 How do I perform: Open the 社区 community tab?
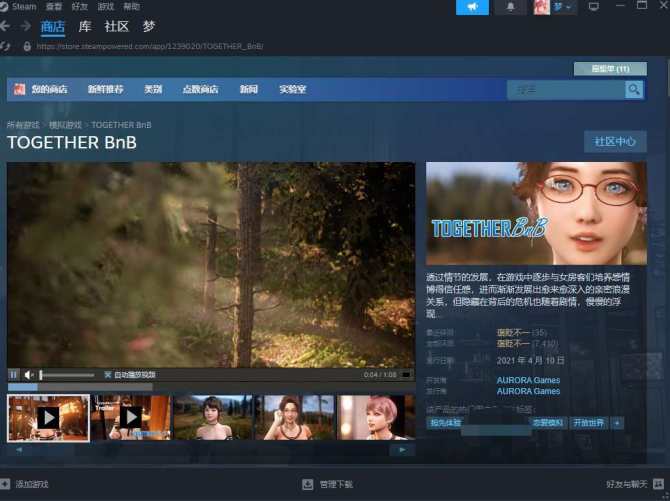(116, 26)
